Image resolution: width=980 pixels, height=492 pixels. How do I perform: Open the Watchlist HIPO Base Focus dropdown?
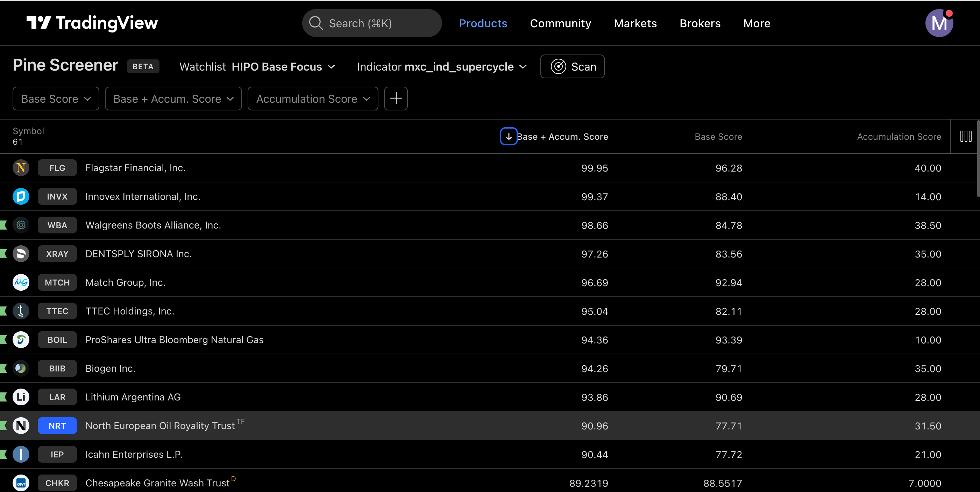point(257,66)
